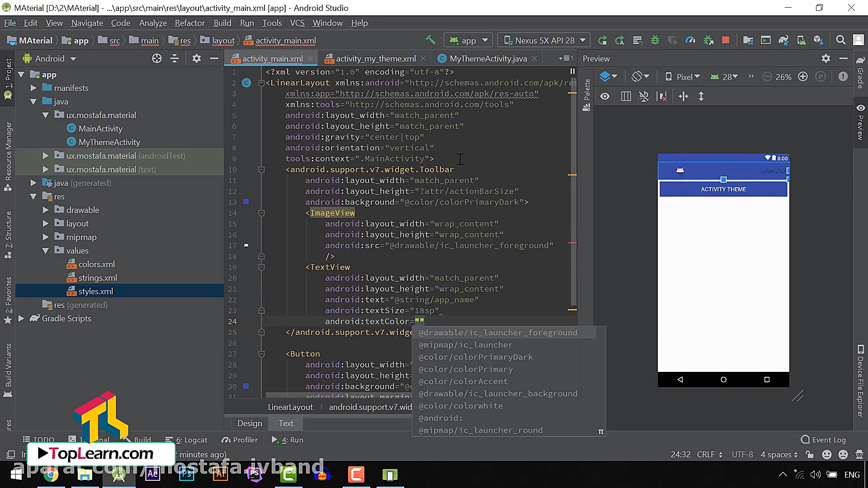868x488 pixels.
Task: Switch to the Design editor tab
Action: (250, 423)
